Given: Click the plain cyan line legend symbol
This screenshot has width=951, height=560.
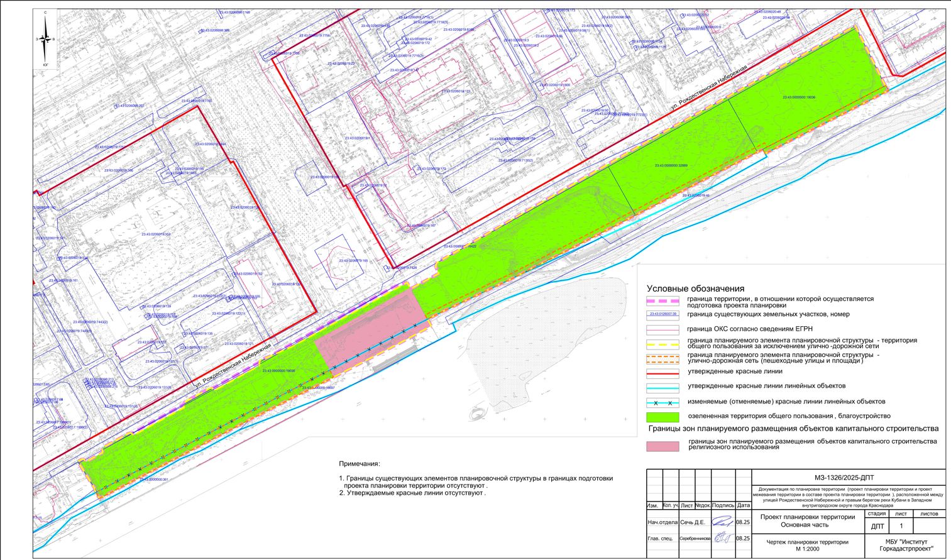Looking at the screenshot, I should (x=662, y=387).
